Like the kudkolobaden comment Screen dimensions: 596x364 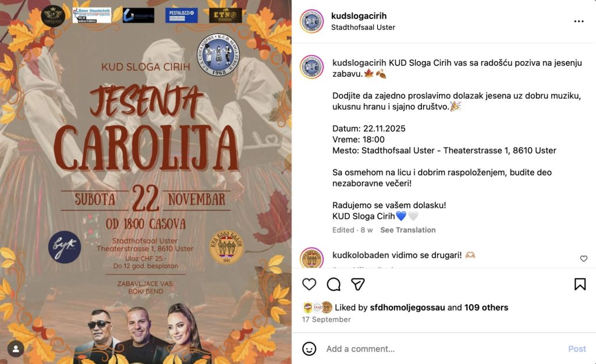click(583, 259)
